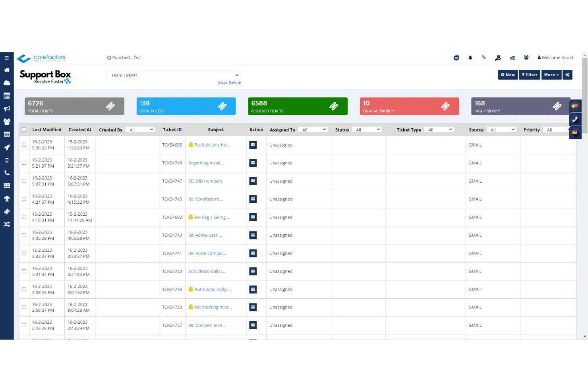588x392 pixels.
Task: Tick checkbox for ticket TCK54745
Action: [24, 199]
